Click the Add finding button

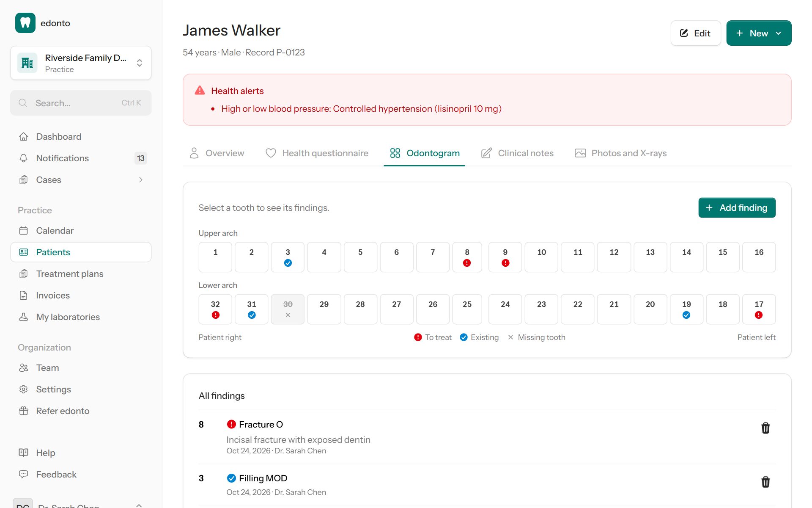(737, 208)
